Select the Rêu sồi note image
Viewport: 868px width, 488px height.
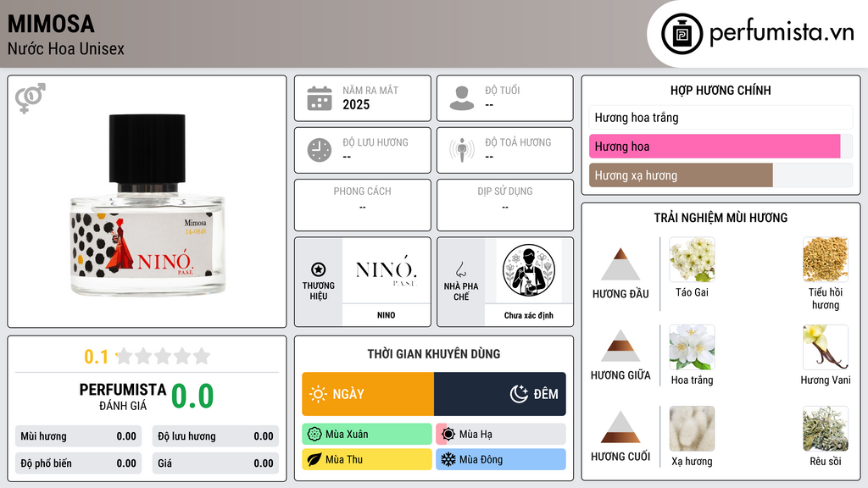pyautogui.click(x=826, y=429)
